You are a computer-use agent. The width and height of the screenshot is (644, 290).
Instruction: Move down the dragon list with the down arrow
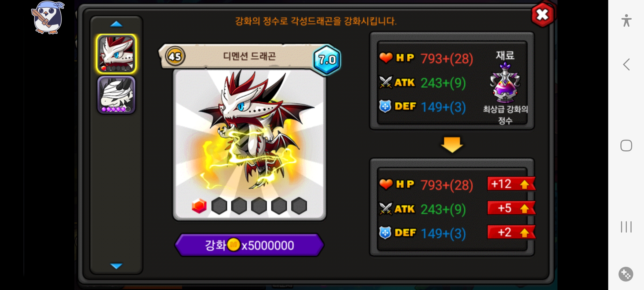click(116, 266)
